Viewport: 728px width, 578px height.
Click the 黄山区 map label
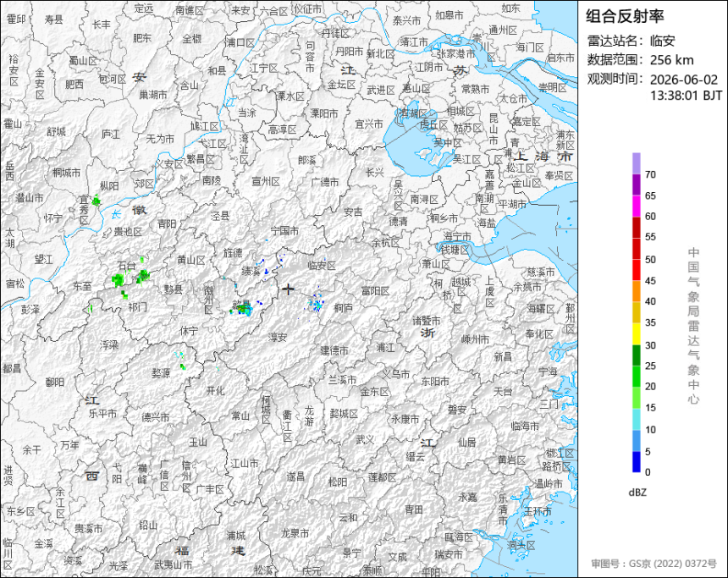pos(190,260)
